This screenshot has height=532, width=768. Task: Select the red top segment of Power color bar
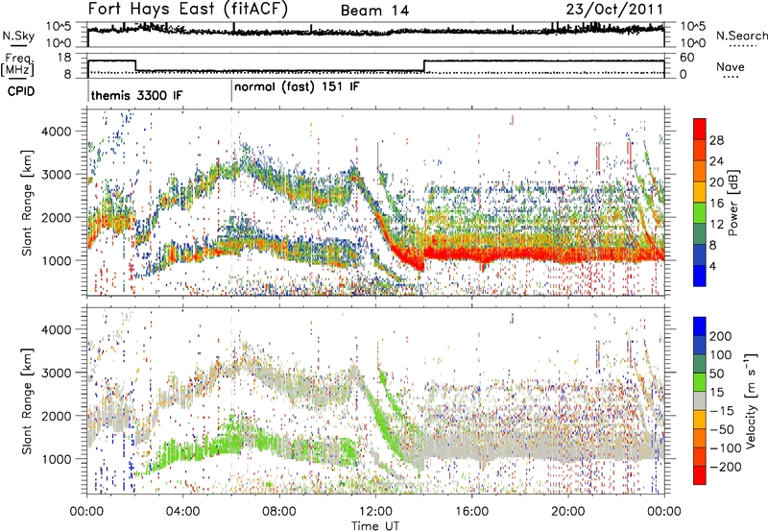[700, 129]
